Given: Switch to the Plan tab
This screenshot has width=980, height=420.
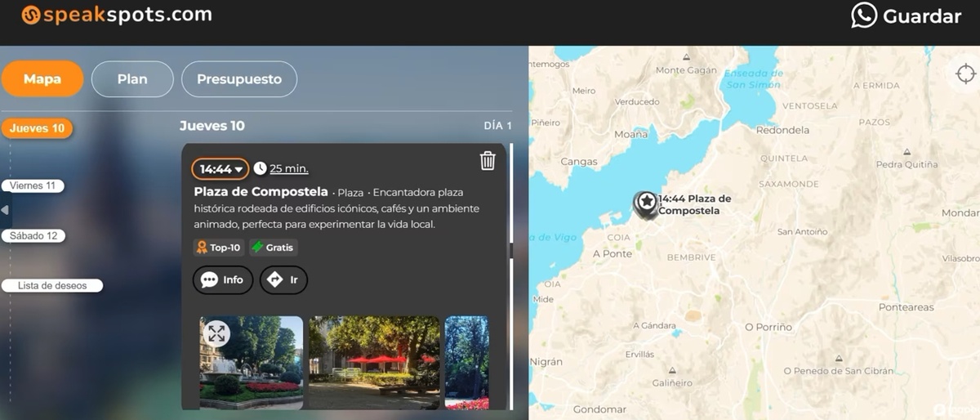Looking at the screenshot, I should pyautogui.click(x=132, y=79).
